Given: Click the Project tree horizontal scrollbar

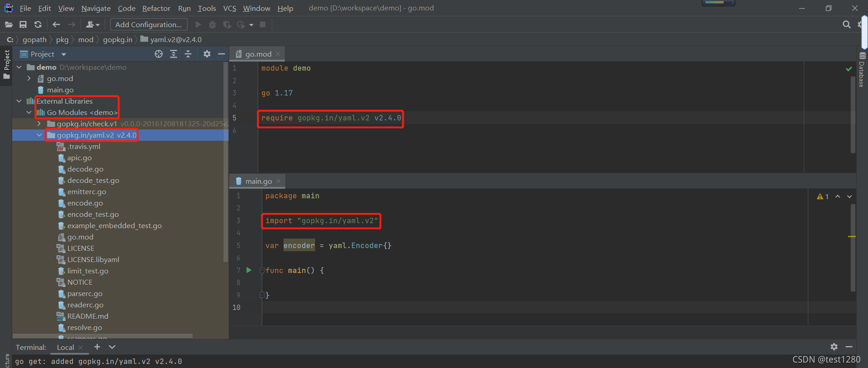Looking at the screenshot, I should pos(103,336).
